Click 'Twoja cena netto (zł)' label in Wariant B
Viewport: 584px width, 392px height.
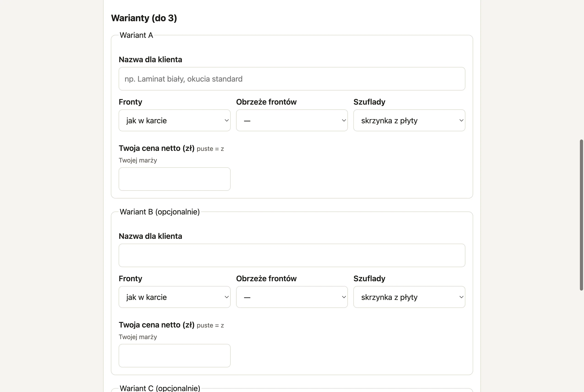click(156, 325)
